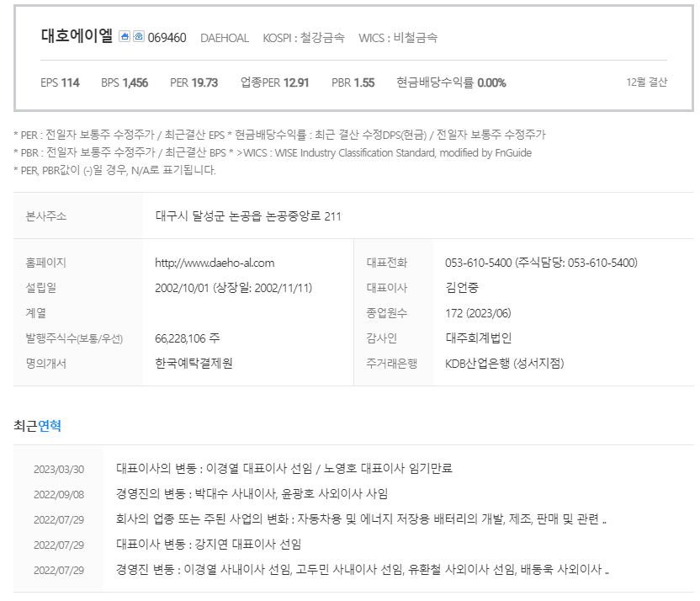700x601 pixels.
Task: Click the 최근연혁 section heading
Action: [38, 426]
